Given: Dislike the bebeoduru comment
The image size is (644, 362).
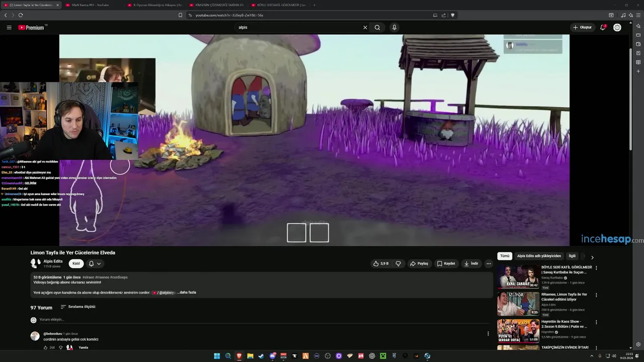Looking at the screenshot, I should point(61,347).
